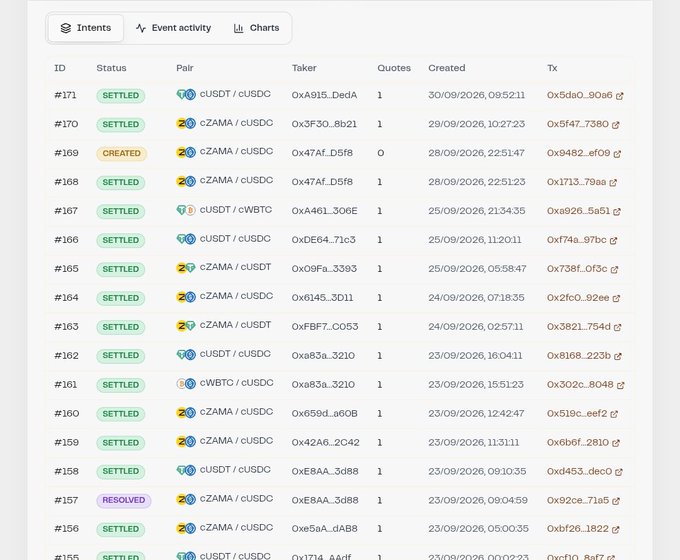Click the Created column header

[447, 68]
